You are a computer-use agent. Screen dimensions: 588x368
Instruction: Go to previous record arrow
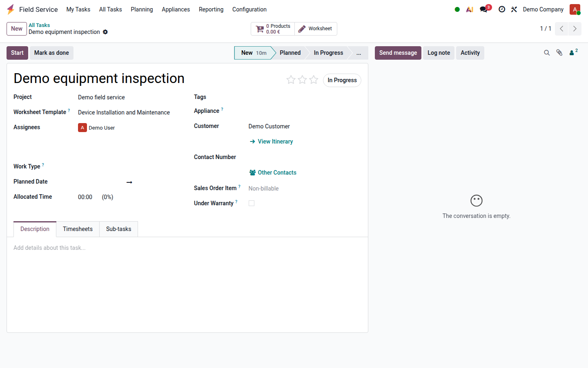point(561,29)
